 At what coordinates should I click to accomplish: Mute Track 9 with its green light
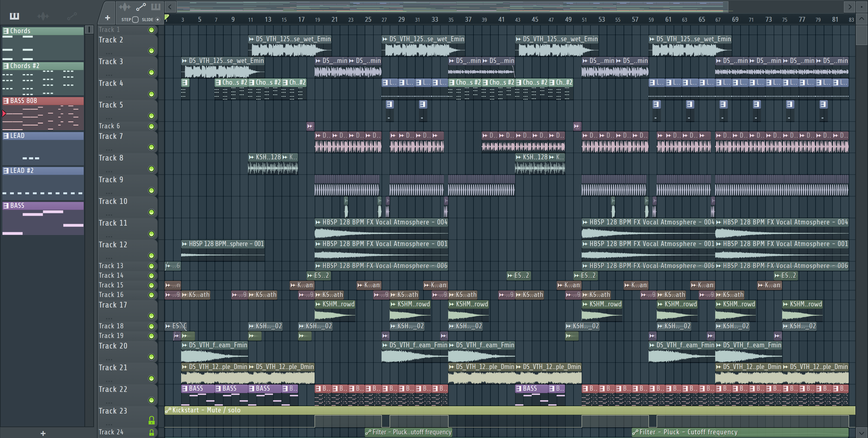(152, 191)
